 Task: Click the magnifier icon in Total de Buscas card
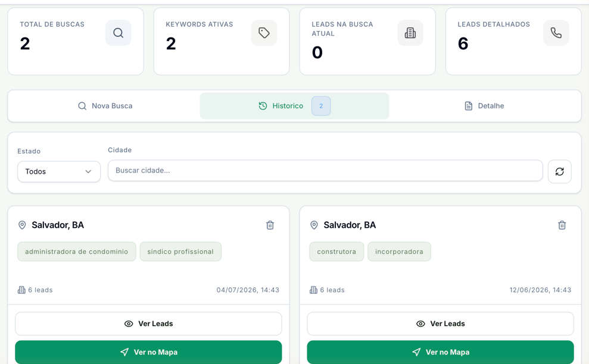click(x=119, y=33)
